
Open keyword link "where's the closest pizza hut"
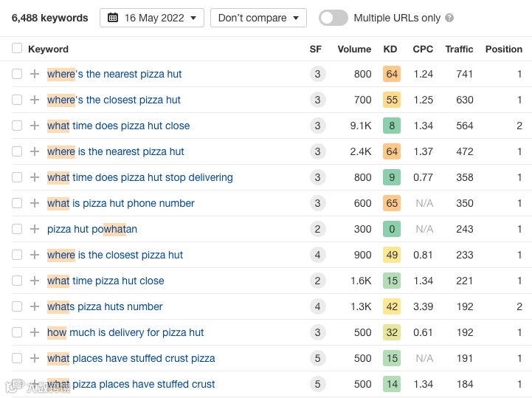tap(114, 100)
